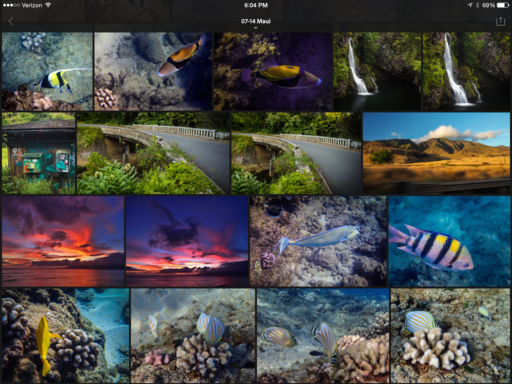Open the striped sergeant major fish photo

pos(449,241)
